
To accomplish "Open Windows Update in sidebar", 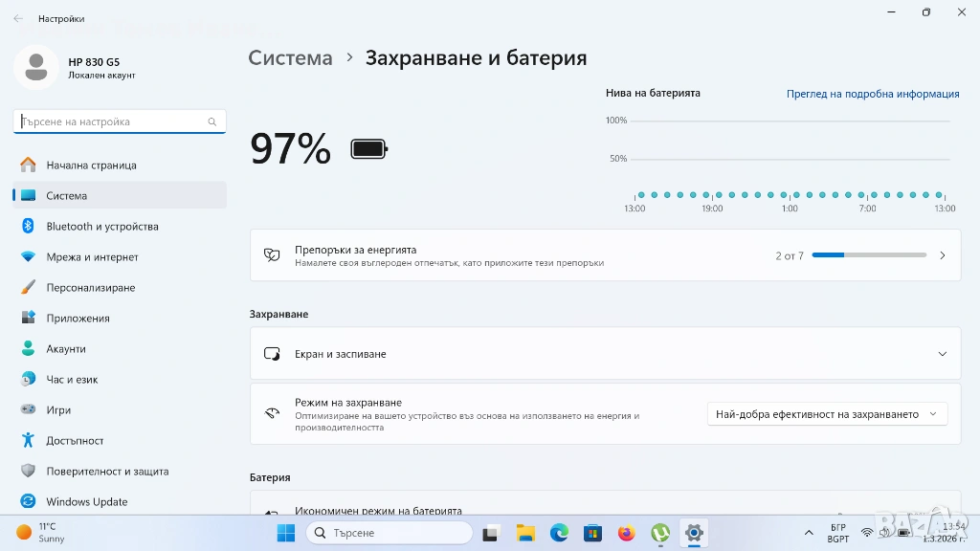I will tap(86, 502).
